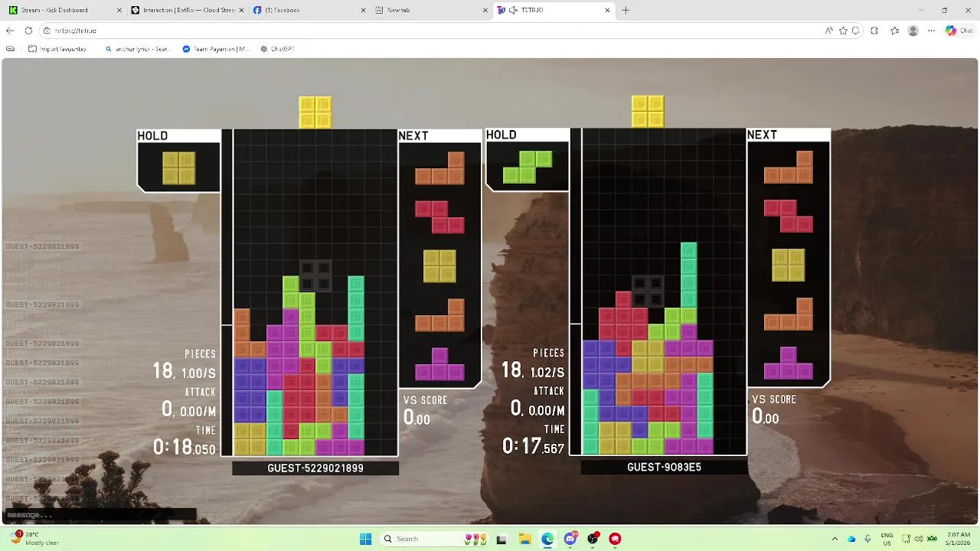Image resolution: width=980 pixels, height=551 pixels.
Task: Open the clock showing 2:07 AM
Action: coord(958,539)
